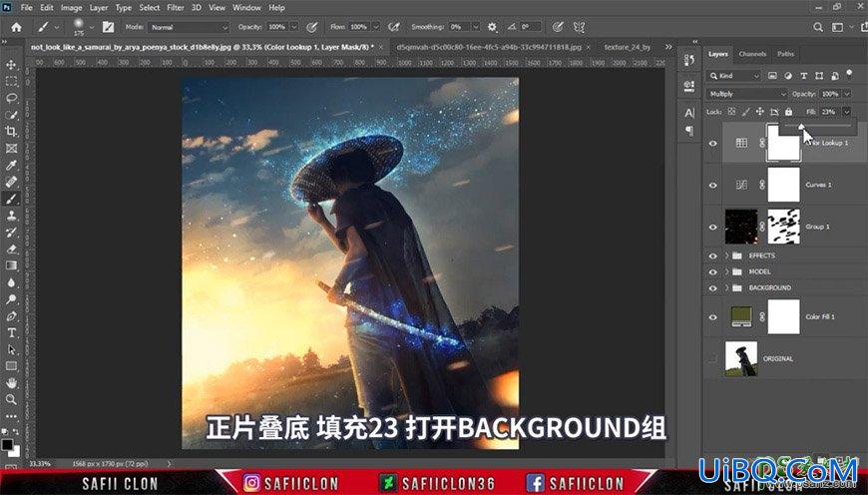Viewport: 868px width, 495px height.
Task: Click the foreground color swatch
Action: coord(7,445)
